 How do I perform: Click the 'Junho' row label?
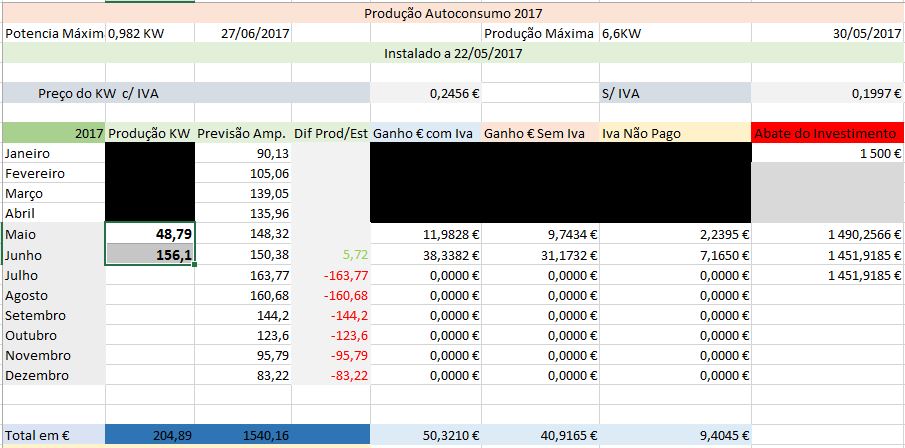[54, 255]
